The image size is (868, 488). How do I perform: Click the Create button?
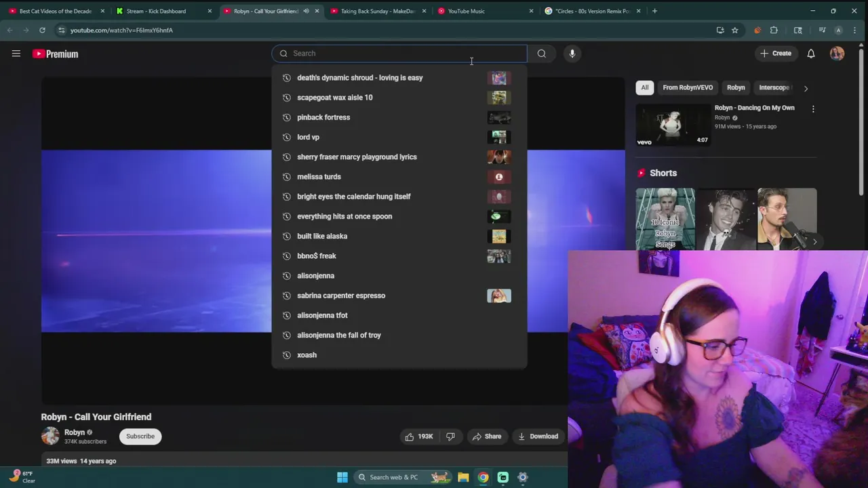pos(776,54)
